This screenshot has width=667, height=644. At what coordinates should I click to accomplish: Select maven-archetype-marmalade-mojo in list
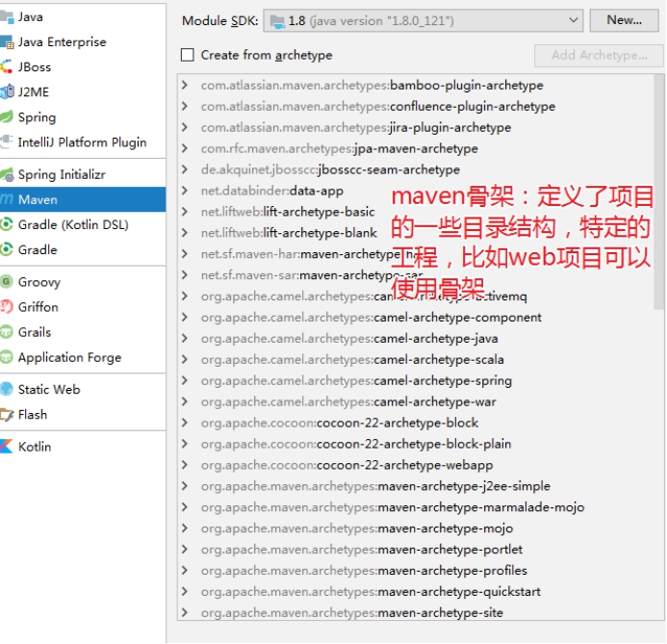tap(392, 507)
